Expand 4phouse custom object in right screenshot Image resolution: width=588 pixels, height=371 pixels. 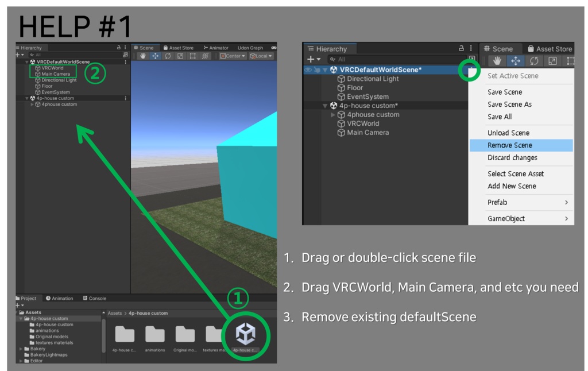332,115
